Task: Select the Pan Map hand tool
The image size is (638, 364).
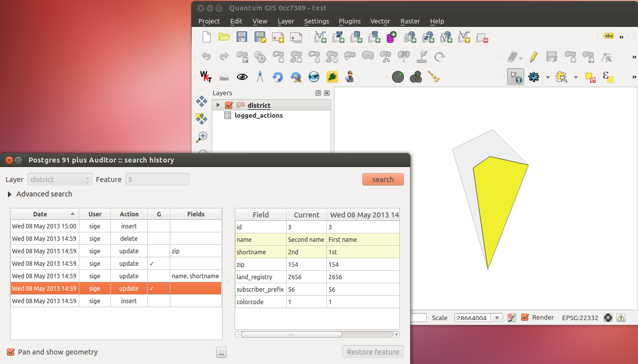Action: point(202,102)
